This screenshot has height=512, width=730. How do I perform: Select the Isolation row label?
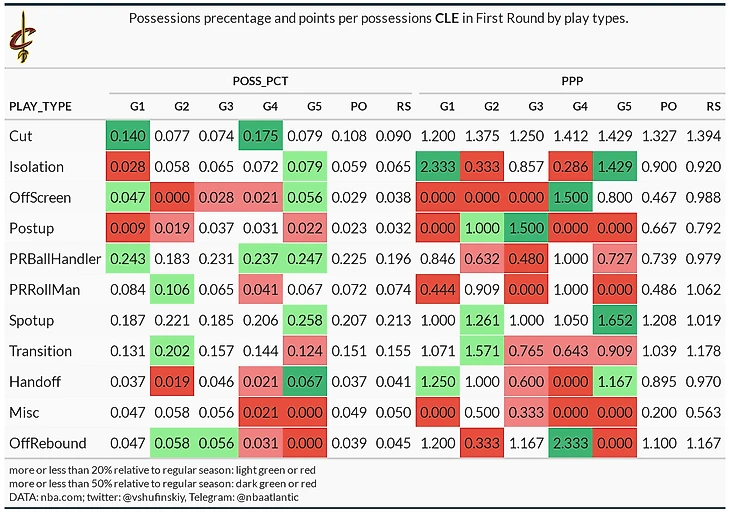35,167
